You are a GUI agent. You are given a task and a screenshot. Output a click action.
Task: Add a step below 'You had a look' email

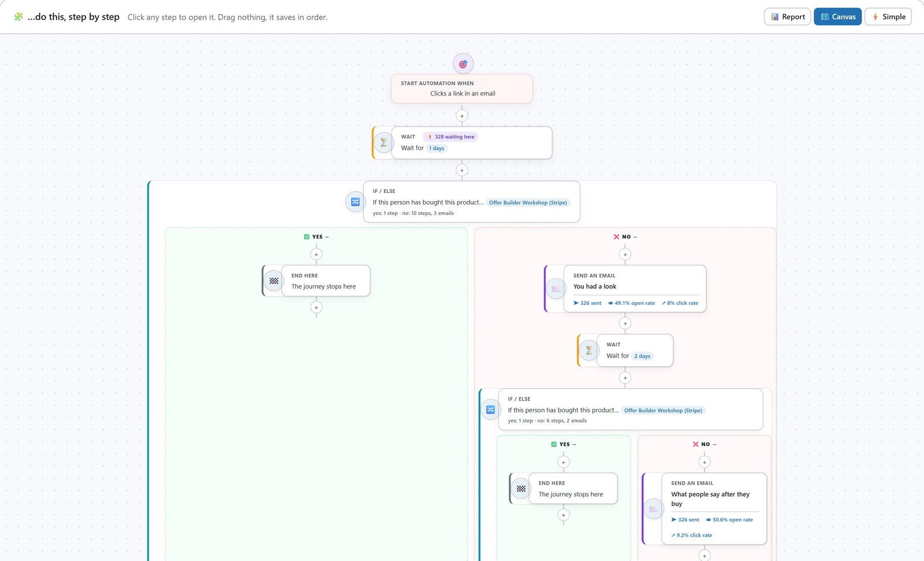tap(625, 324)
